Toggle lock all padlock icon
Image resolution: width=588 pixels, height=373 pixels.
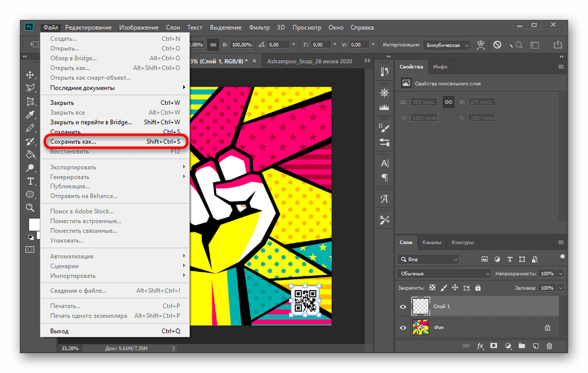478,288
